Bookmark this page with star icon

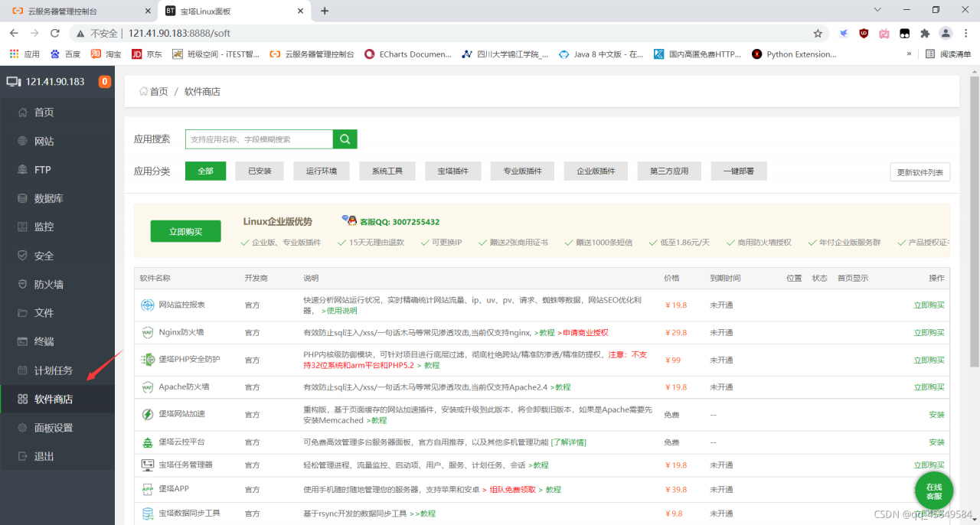(818, 34)
